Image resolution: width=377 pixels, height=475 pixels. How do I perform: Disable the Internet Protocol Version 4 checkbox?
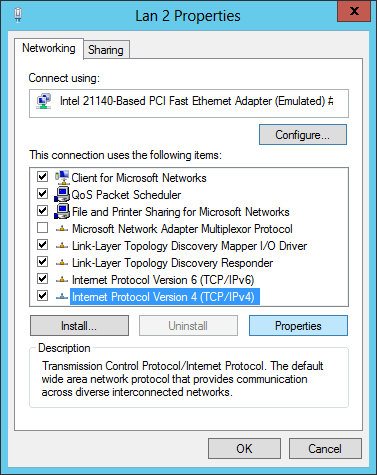point(42,296)
